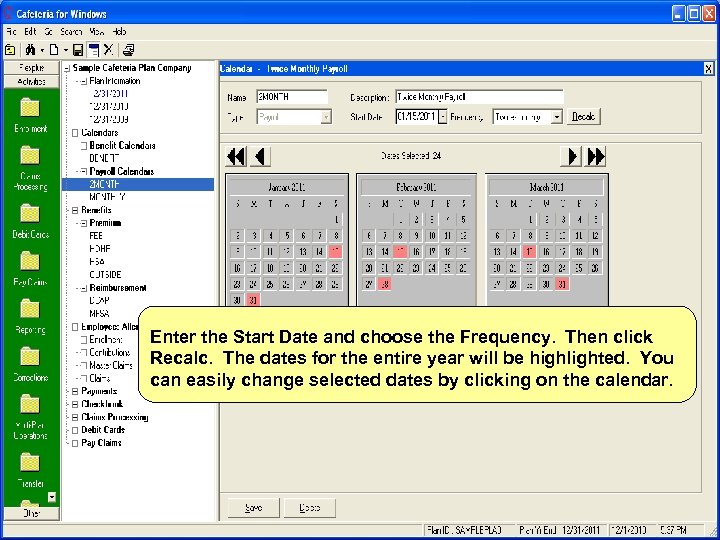Select the BENEFIT calendar tree item
Viewport: 720px width, 540px height.
[x=105, y=158]
